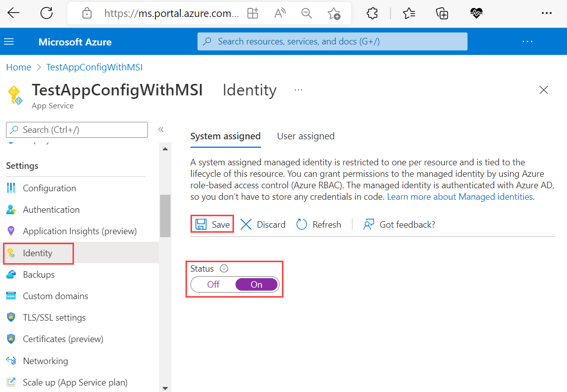Click the zoom out magnifier icon
The image size is (567, 392).
(x=306, y=13)
